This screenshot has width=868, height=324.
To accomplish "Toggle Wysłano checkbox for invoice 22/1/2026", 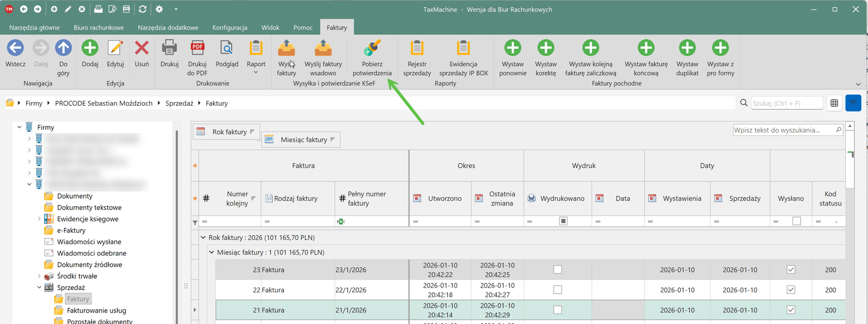I will click(x=791, y=290).
